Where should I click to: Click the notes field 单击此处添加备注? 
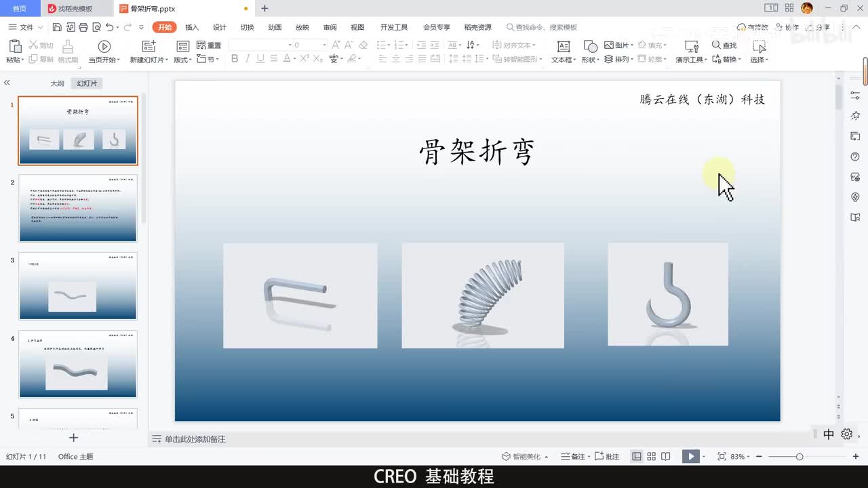click(195, 439)
